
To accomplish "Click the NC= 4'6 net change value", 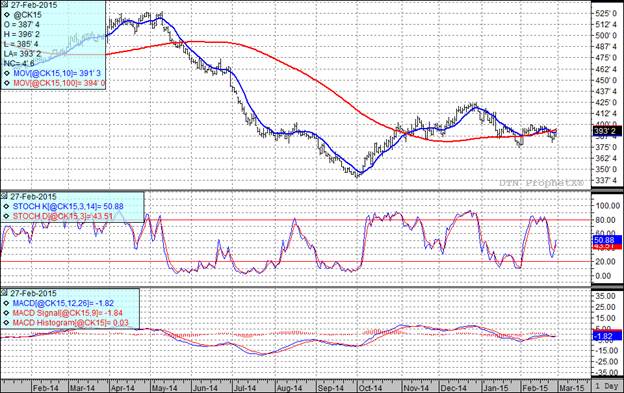I will tap(19, 63).
